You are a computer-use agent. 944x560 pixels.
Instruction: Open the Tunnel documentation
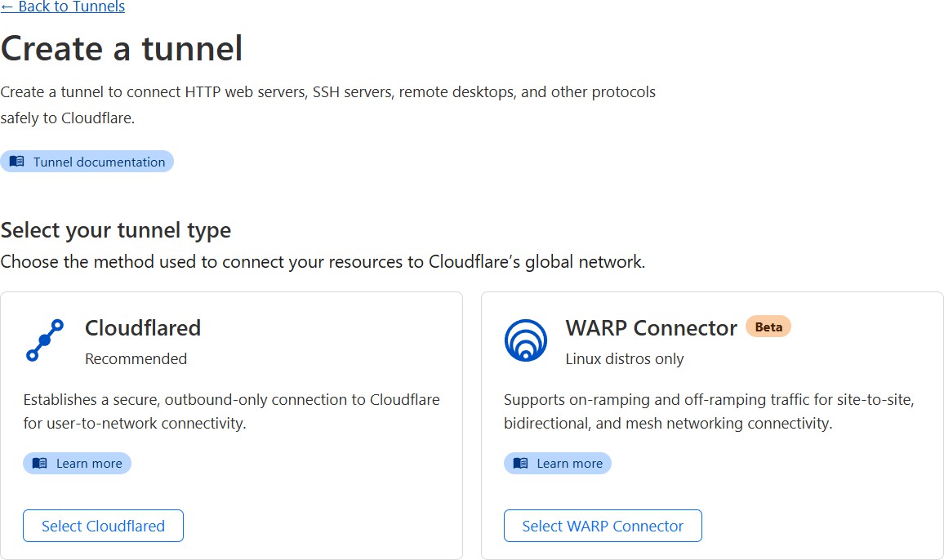coord(87,161)
